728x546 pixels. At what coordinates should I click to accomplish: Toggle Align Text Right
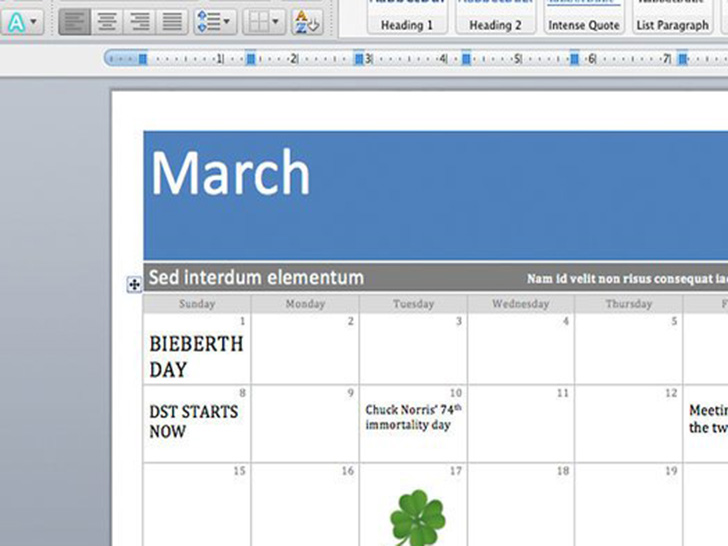tap(139, 21)
